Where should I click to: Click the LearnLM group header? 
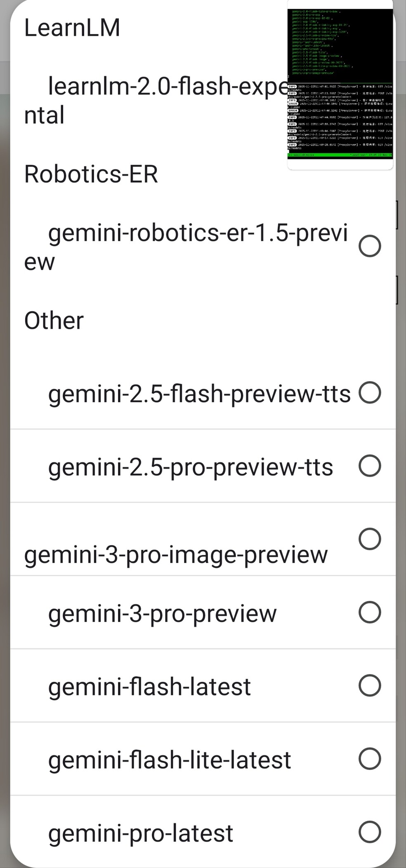click(72, 28)
